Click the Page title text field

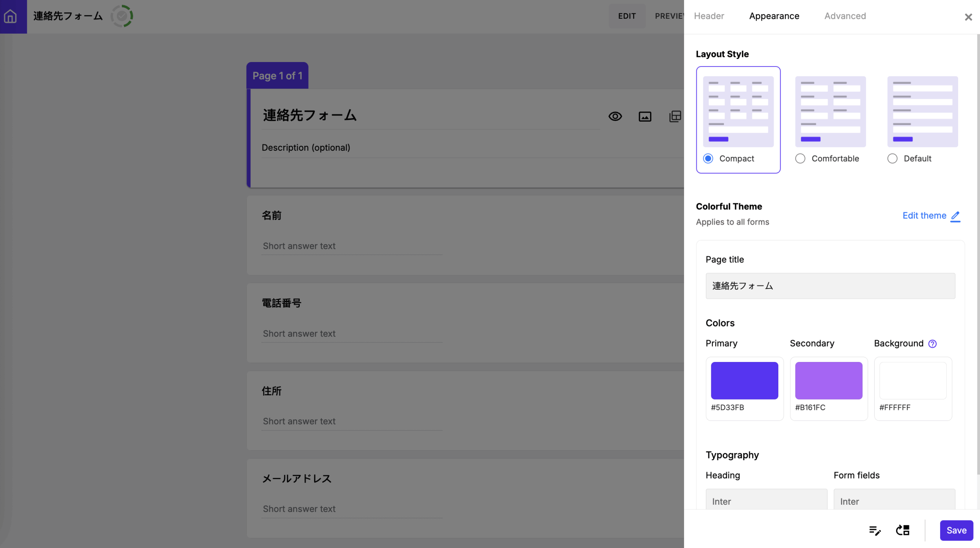(830, 286)
